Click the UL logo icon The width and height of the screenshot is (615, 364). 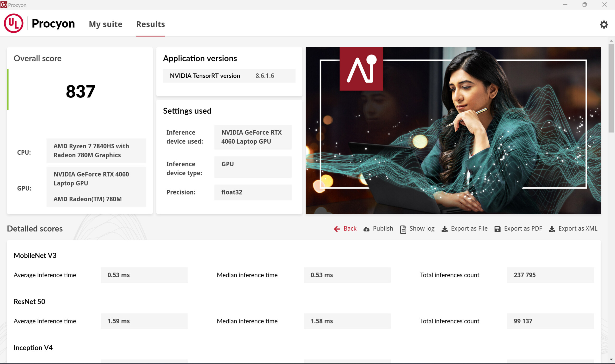pos(13,24)
